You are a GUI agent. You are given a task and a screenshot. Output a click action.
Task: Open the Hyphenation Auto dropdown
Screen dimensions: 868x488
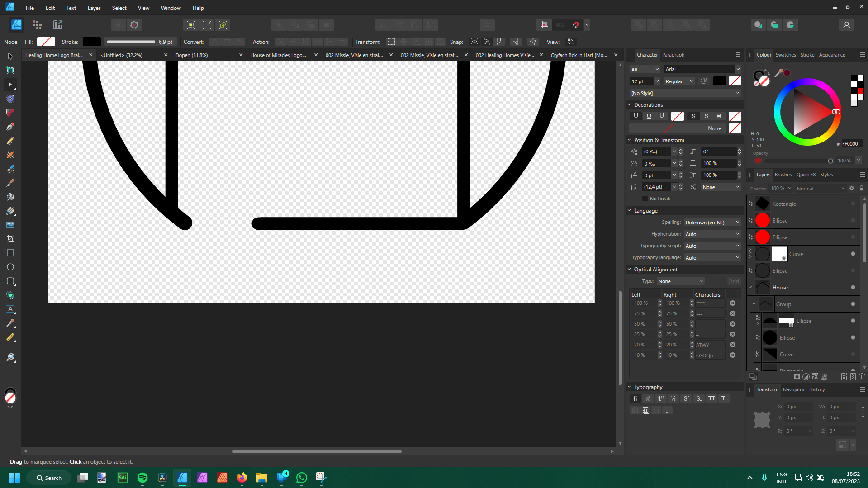(x=712, y=234)
